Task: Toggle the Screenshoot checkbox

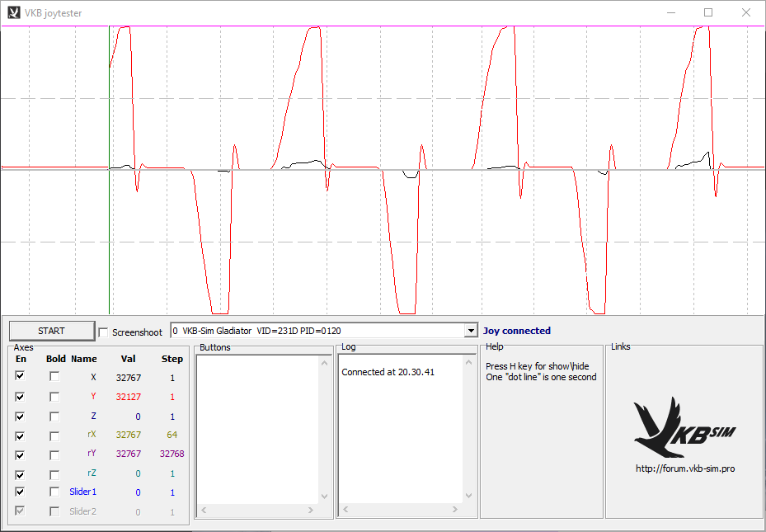Action: pyautogui.click(x=103, y=332)
